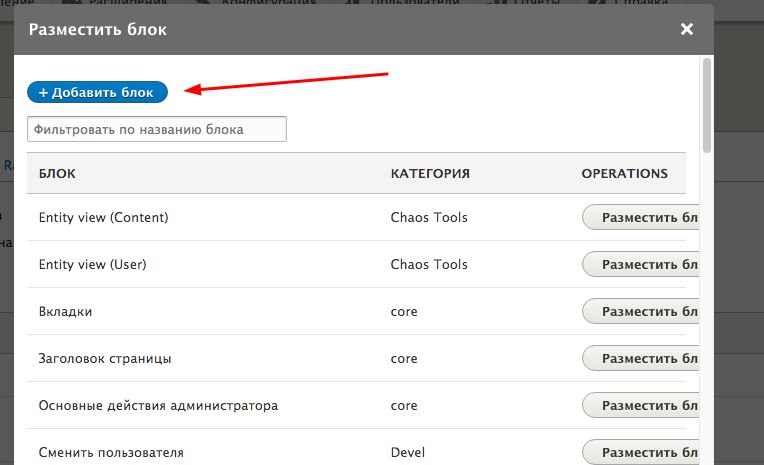Select the Заголовок страницы row name
764x465 pixels.
pos(105,359)
